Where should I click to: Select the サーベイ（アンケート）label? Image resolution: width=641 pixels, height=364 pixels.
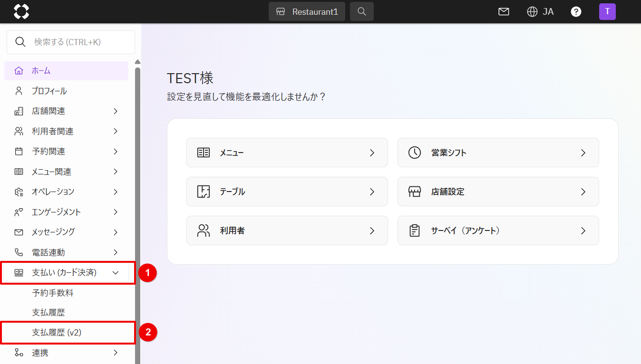(466, 230)
